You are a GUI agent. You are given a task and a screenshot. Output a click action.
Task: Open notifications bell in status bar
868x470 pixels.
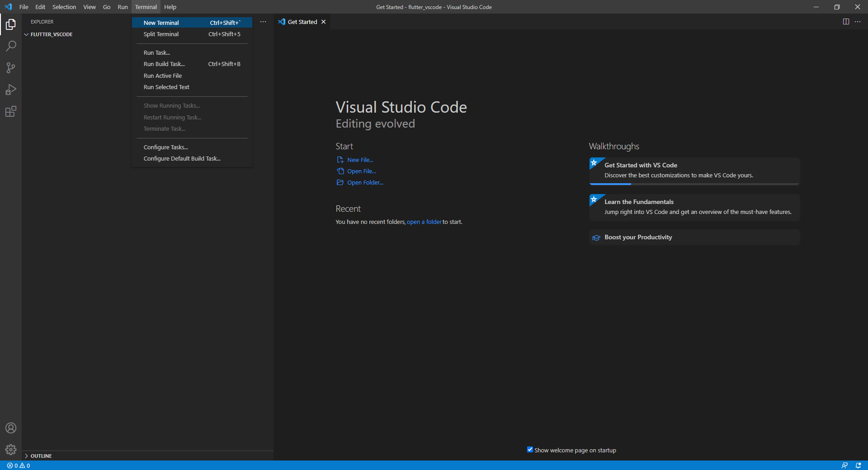point(858,465)
